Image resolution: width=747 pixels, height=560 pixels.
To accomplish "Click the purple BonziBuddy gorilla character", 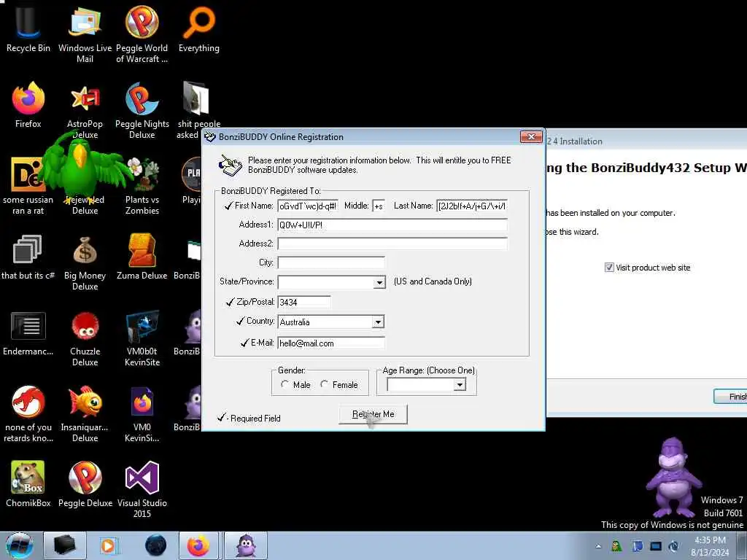I will click(x=673, y=477).
